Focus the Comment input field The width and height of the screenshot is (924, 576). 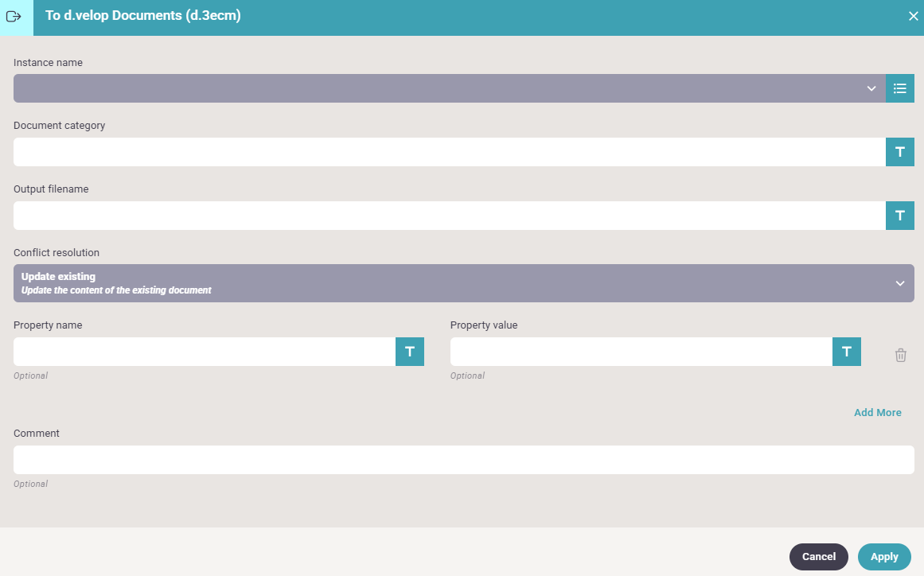point(464,460)
